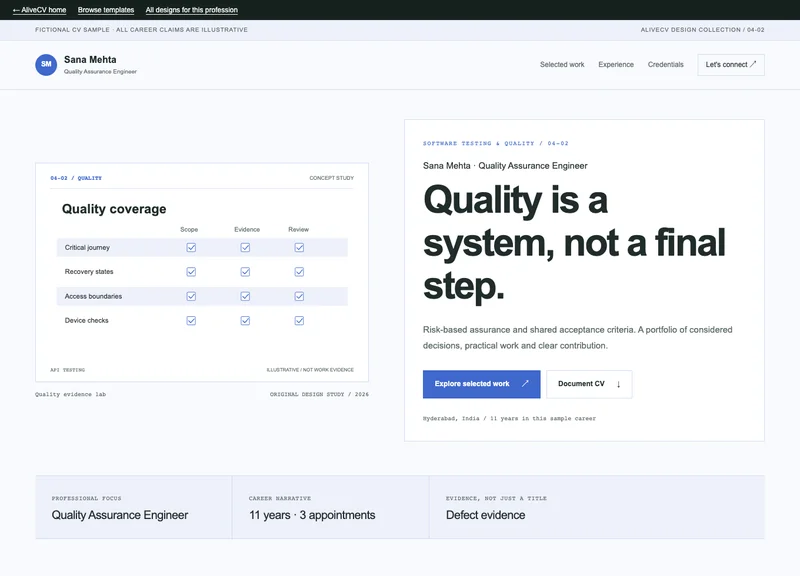Image resolution: width=800 pixels, height=576 pixels.
Task: Click the Scope column header
Action: (189, 230)
